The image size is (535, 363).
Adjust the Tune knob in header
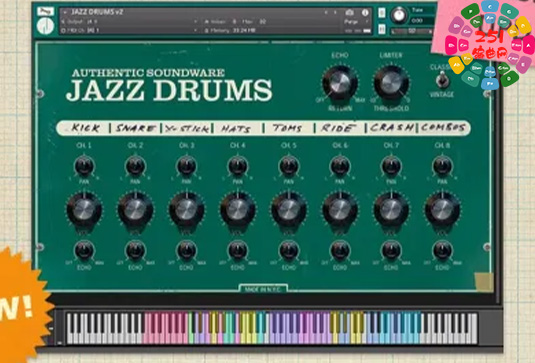(399, 15)
